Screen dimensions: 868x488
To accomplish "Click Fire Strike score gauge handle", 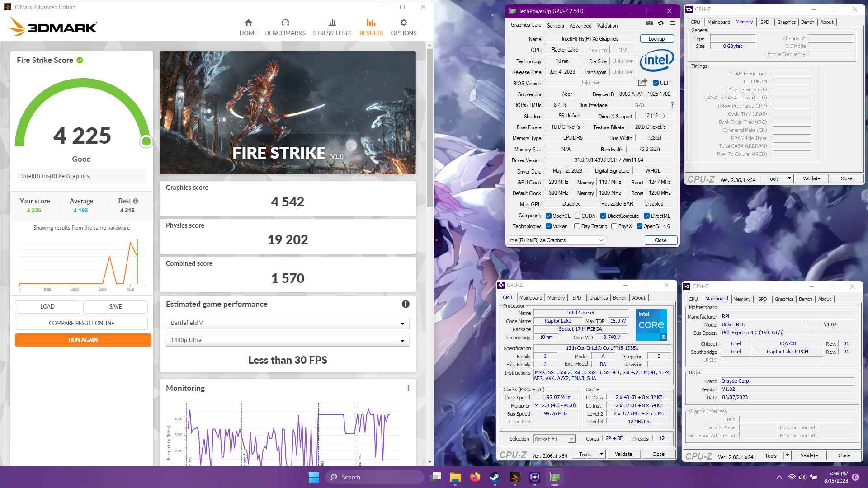I will [146, 141].
